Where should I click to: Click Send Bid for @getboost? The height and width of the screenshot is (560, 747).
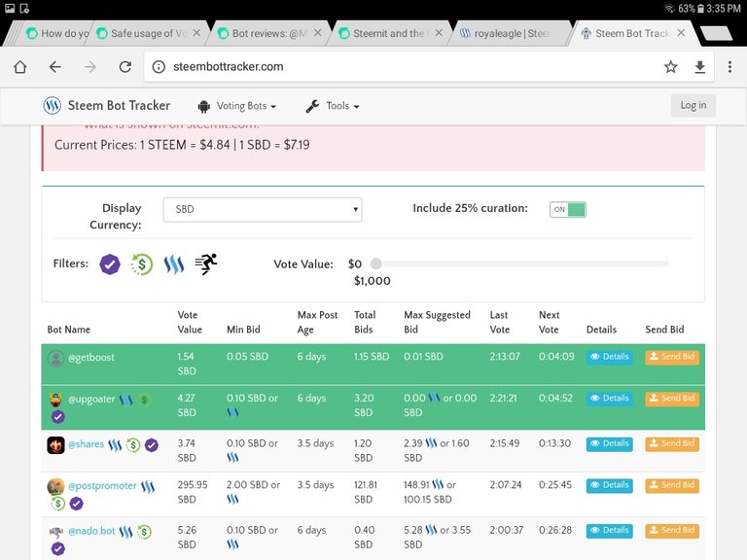tap(671, 357)
